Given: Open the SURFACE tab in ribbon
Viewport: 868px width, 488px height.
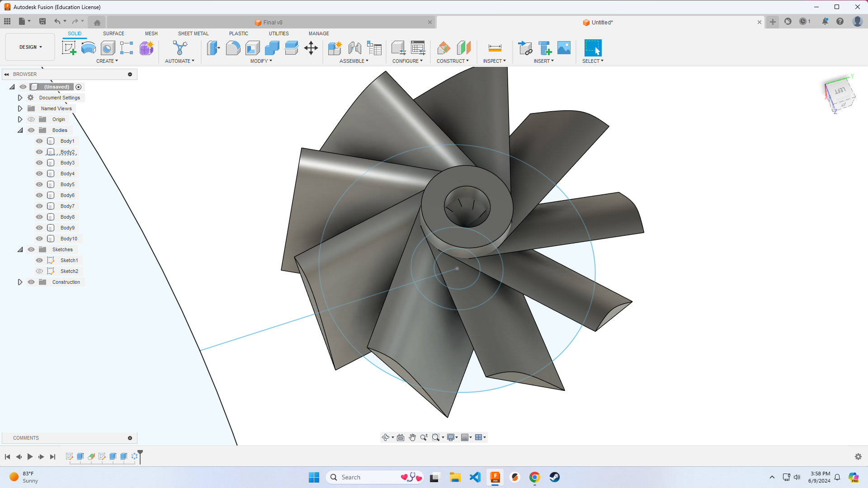Looking at the screenshot, I should 114,33.
